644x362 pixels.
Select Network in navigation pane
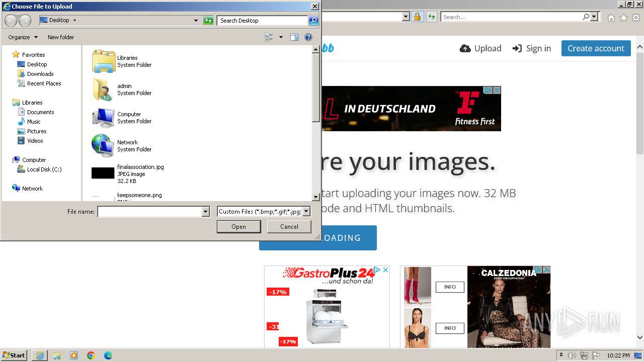32,189
